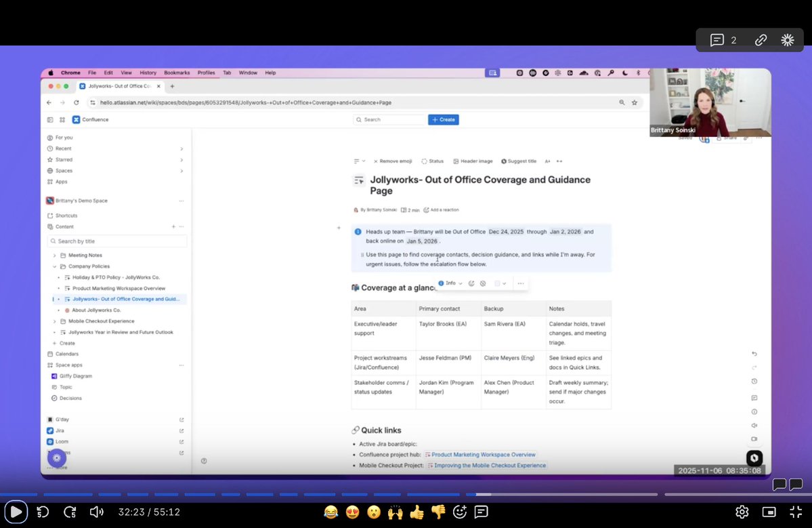The height and width of the screenshot is (528, 812).
Task: Focus the Confluence Search field
Action: [389, 120]
